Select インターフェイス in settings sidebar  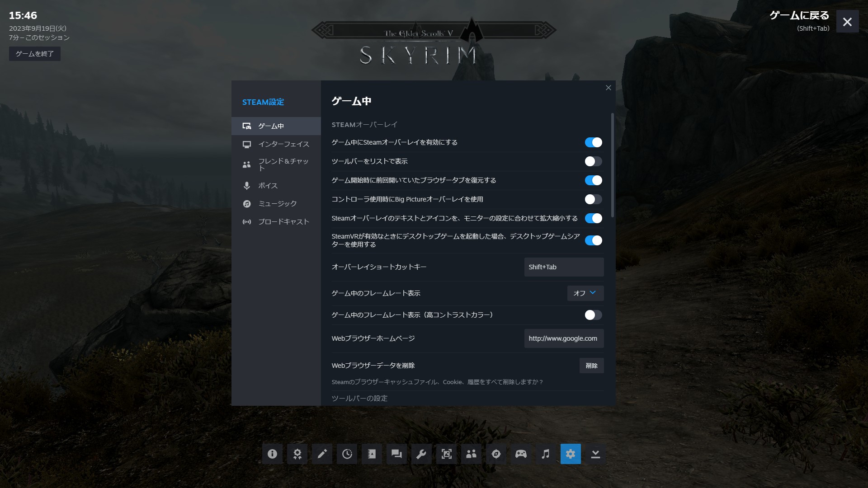pos(283,144)
